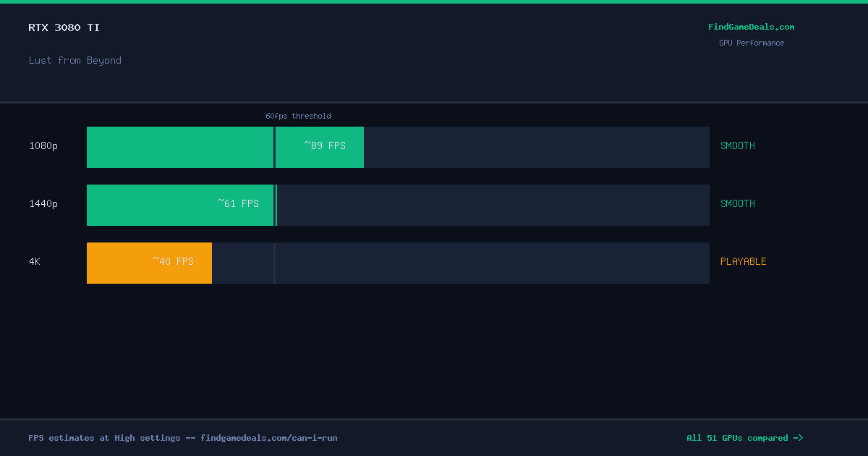Image resolution: width=868 pixels, height=456 pixels.
Task: Click the SMOOTH status next to 1080p
Action: (738, 145)
